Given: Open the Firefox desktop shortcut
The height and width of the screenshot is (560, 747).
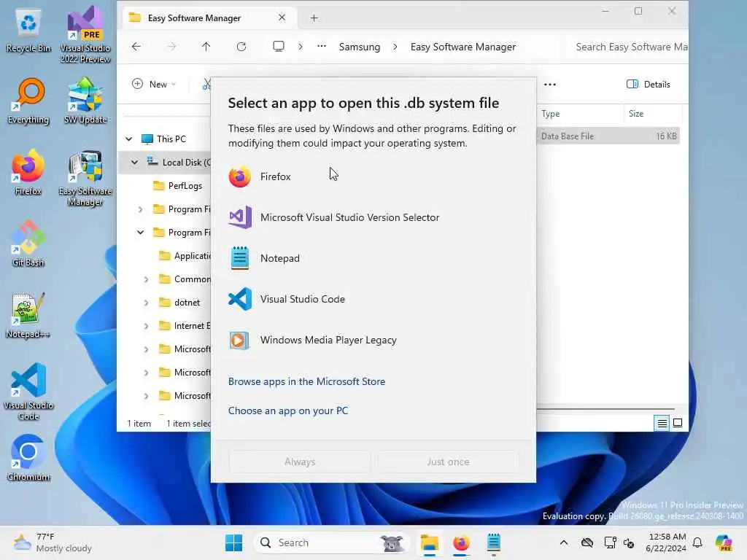Looking at the screenshot, I should 28,172.
